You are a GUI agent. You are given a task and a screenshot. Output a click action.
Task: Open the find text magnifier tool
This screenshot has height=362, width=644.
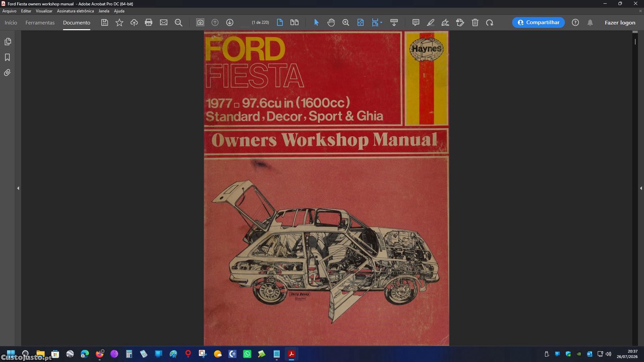pyautogui.click(x=179, y=22)
